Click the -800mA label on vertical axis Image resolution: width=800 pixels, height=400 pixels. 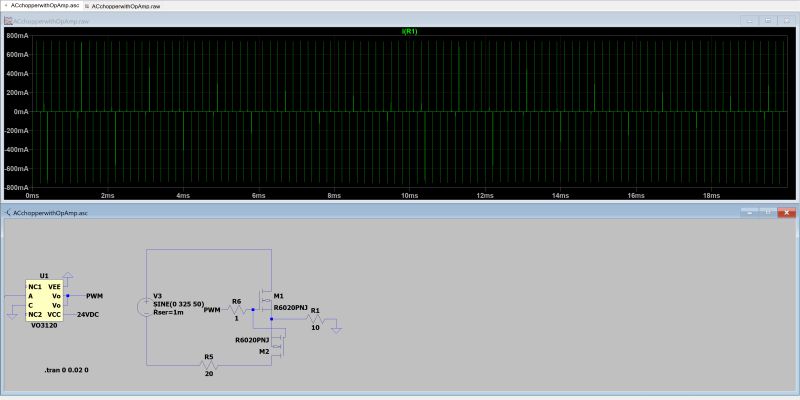click(16, 188)
